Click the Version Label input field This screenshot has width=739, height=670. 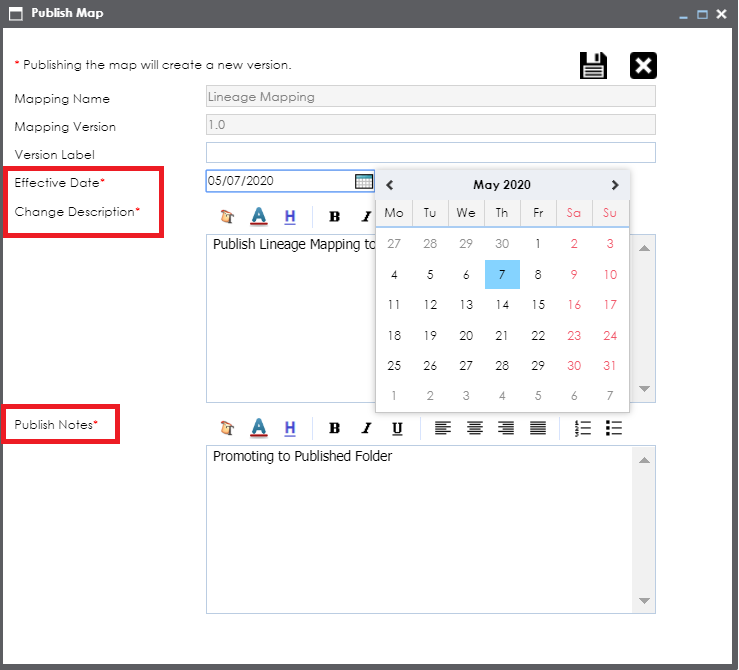pyautogui.click(x=431, y=153)
